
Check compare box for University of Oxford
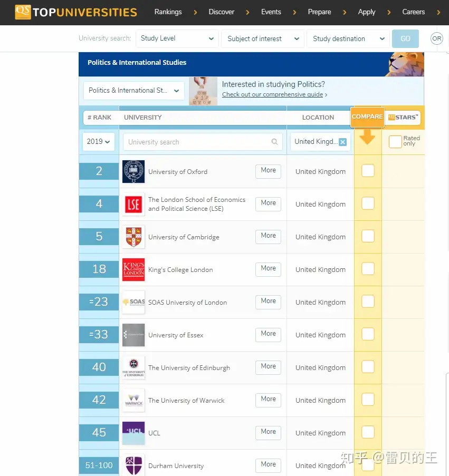click(x=368, y=171)
